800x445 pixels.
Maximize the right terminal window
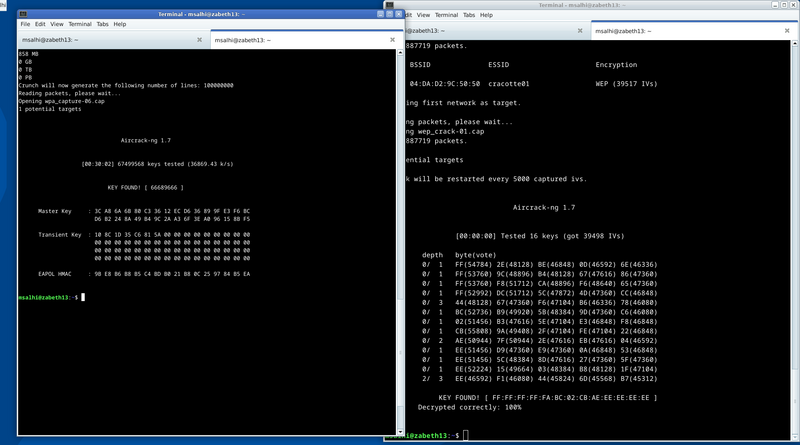pos(784,5)
